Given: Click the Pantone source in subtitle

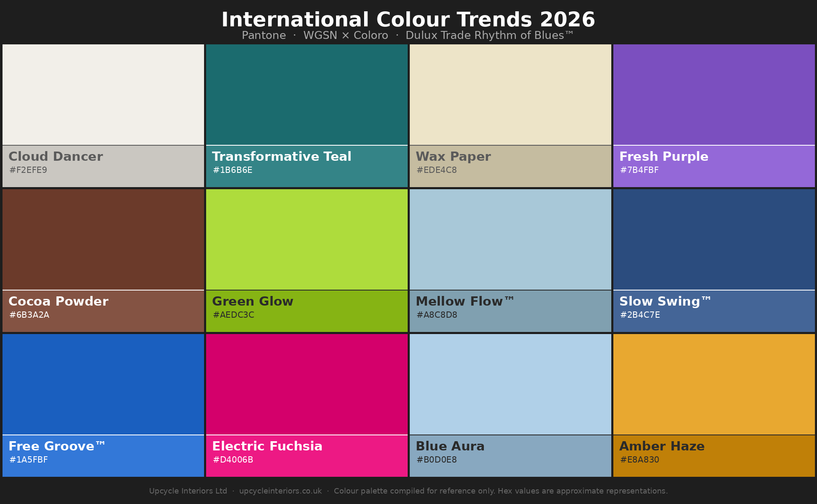Looking at the screenshot, I should point(264,36).
